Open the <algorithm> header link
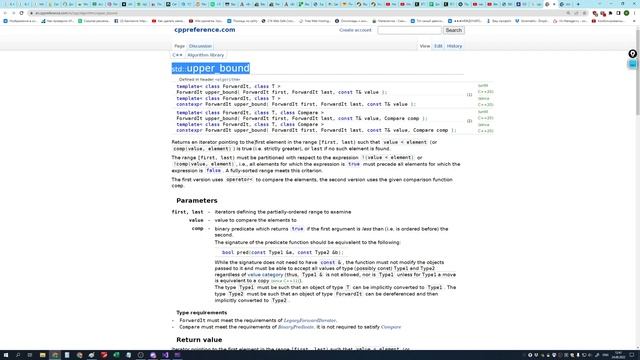The width and height of the screenshot is (640, 360). click(227, 80)
